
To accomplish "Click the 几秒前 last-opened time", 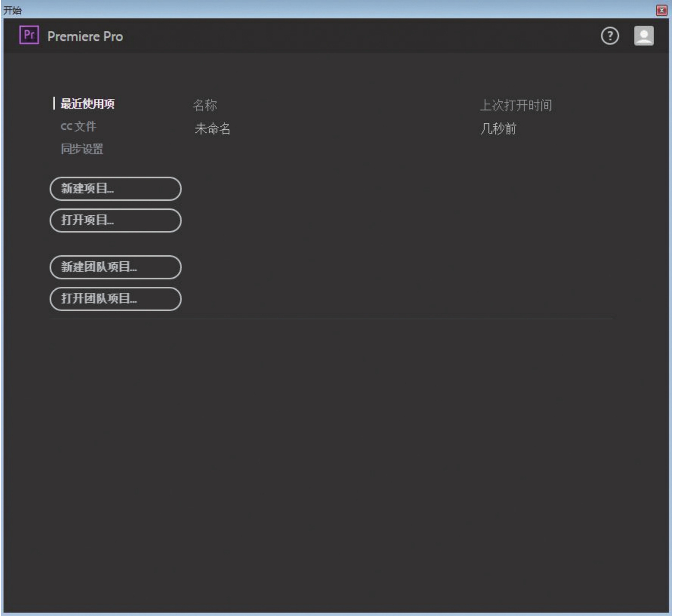I will pos(498,129).
